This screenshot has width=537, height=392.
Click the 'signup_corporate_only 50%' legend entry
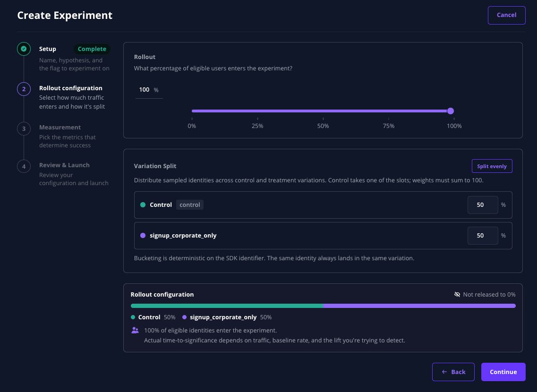tap(227, 317)
